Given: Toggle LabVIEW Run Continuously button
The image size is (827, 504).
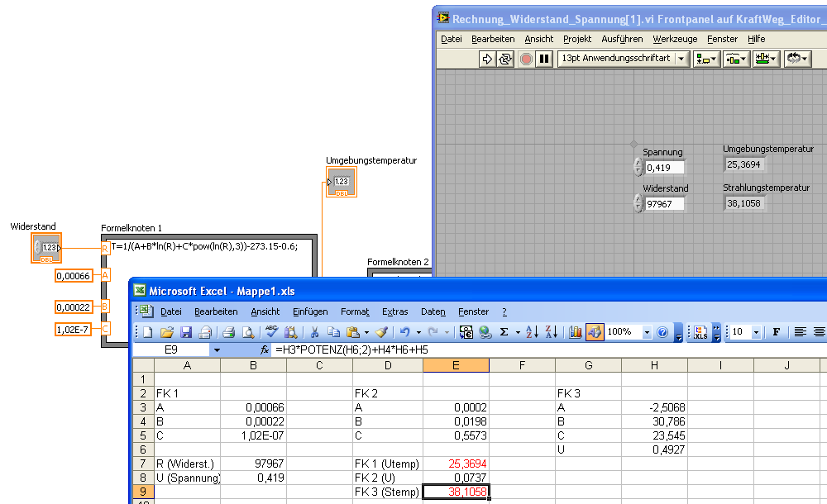Looking at the screenshot, I should coord(505,59).
